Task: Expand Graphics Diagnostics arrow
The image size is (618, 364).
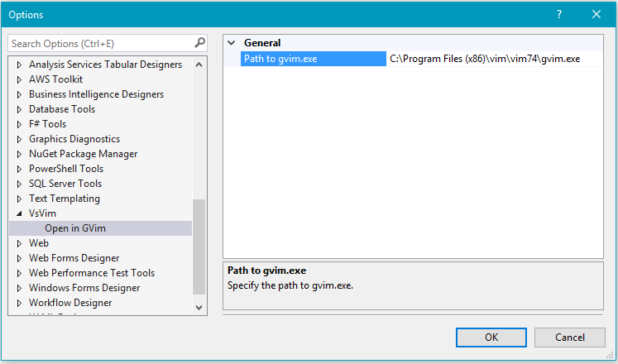Action: point(19,139)
